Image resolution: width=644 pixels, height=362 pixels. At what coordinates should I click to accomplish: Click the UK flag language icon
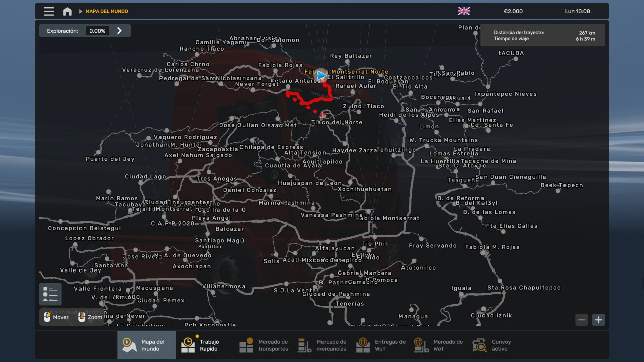464,11
